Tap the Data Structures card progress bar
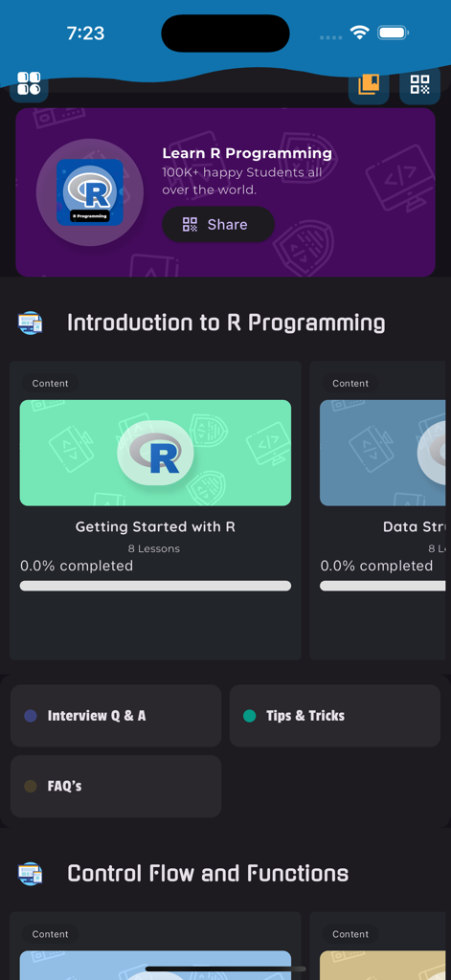Screen dimensions: 451x980 (385, 586)
